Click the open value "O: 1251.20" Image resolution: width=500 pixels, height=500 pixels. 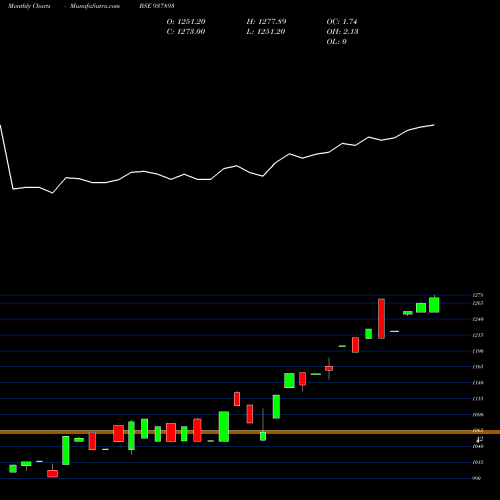(186, 22)
